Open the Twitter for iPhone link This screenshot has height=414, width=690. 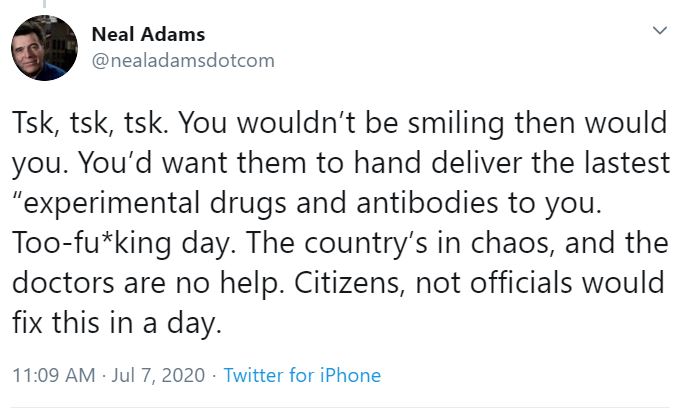tap(301, 376)
